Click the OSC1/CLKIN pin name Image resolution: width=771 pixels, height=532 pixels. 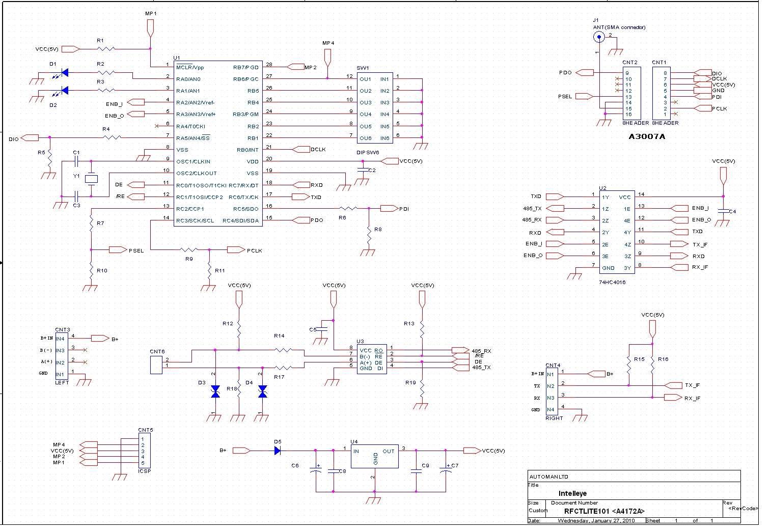[193, 161]
